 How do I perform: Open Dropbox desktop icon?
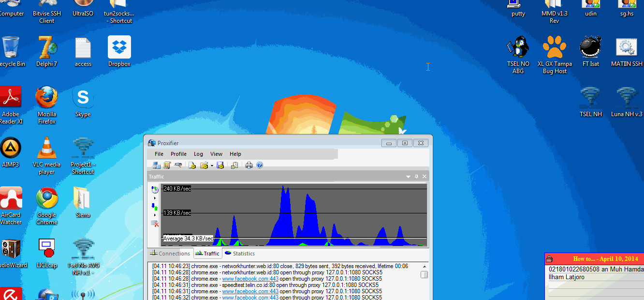119,51
